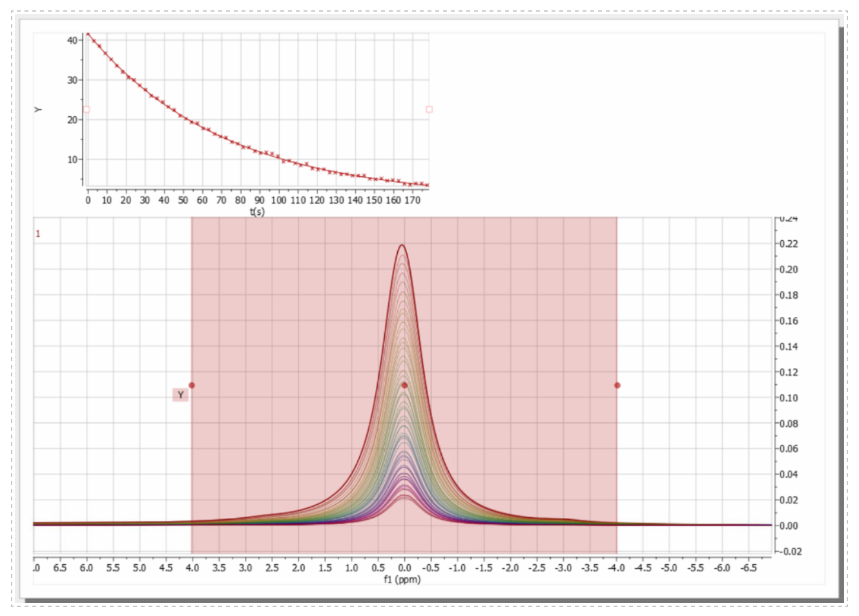Grab the right red handle at -4.0 ppm

coord(617,385)
